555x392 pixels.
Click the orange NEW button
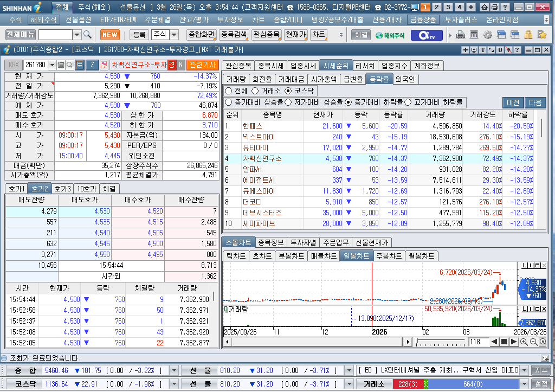point(110,35)
